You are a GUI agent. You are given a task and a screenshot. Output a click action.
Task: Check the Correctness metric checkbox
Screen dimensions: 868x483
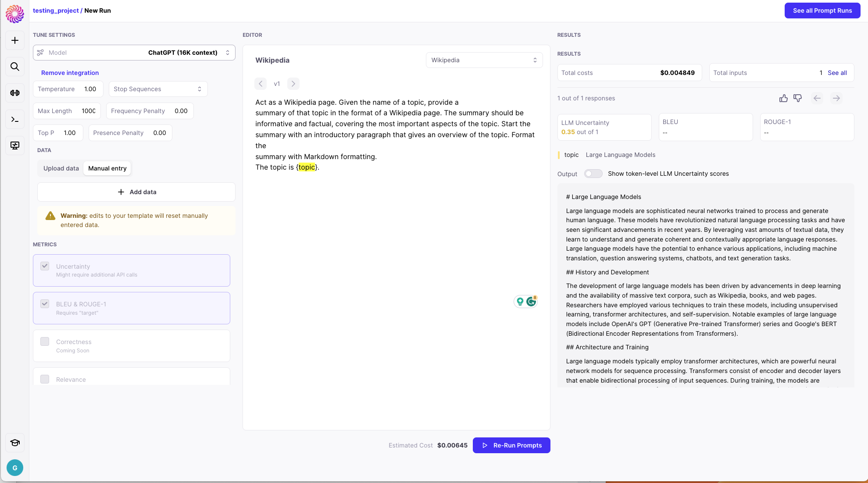45,341
